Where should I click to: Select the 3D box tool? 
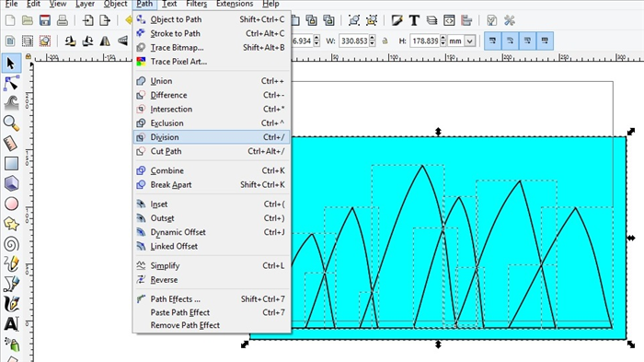tap(11, 183)
